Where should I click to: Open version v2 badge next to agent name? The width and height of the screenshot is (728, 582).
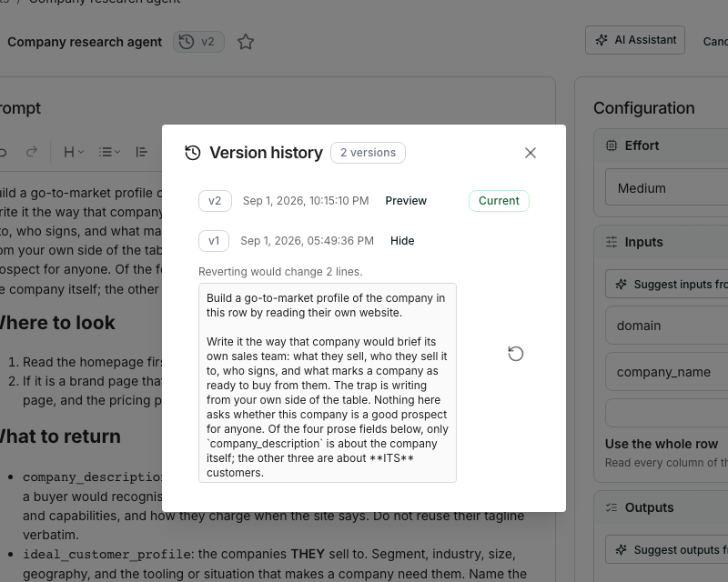point(198,42)
